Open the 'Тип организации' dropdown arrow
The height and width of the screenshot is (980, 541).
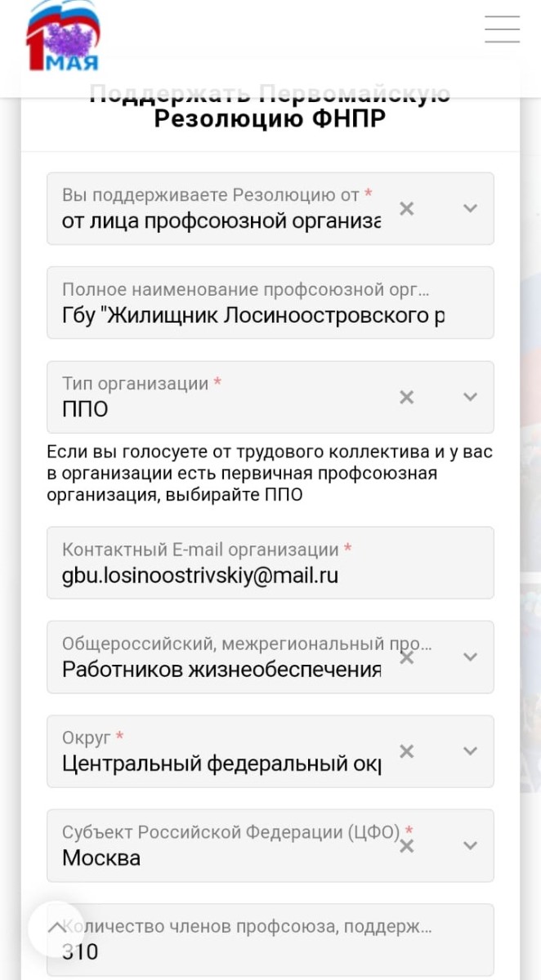click(470, 397)
